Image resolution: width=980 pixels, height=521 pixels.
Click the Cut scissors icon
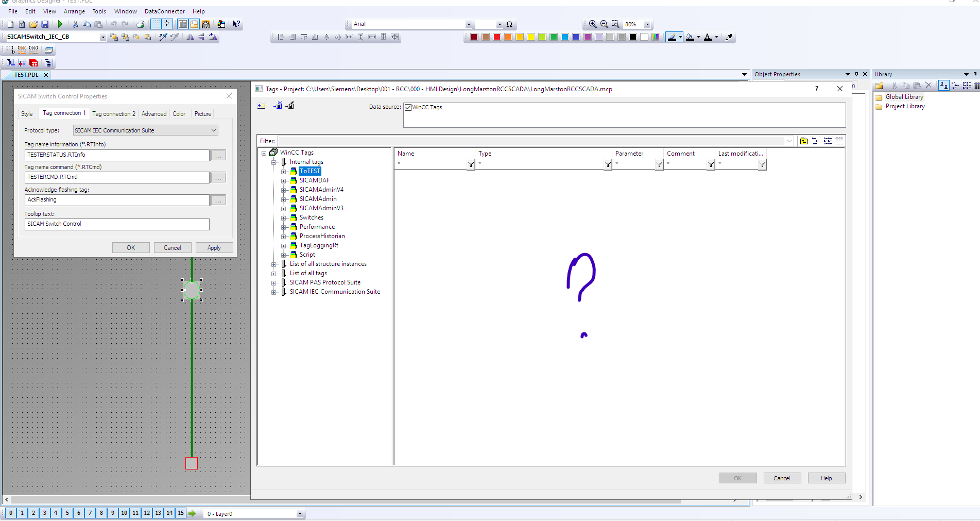coord(75,24)
